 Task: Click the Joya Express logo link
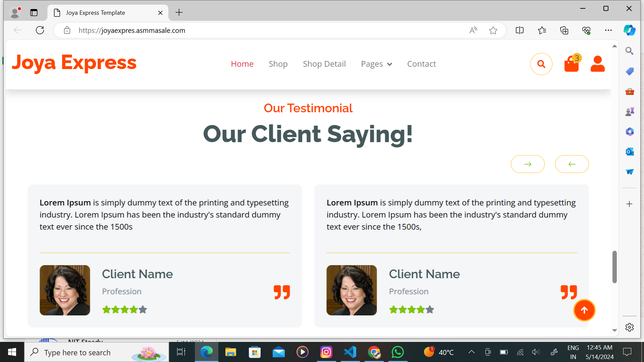(x=74, y=63)
